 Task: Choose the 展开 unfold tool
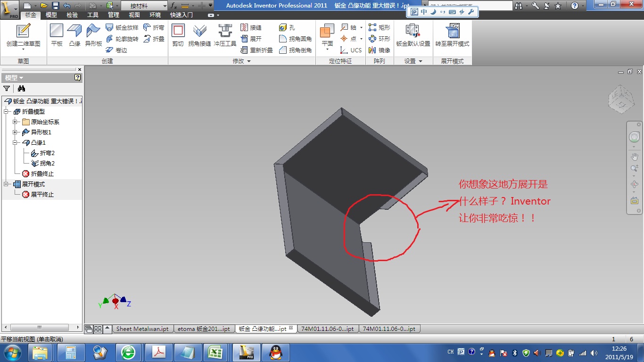pos(251,39)
